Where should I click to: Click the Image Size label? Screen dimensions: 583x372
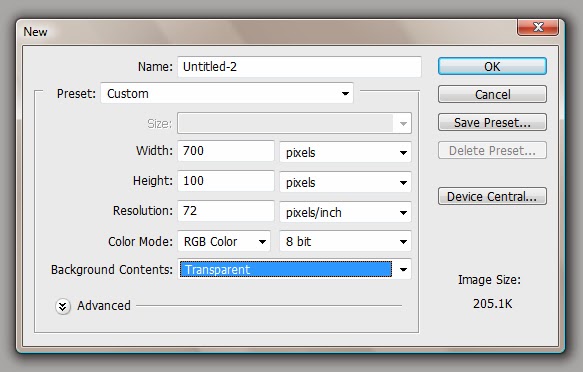point(489,279)
